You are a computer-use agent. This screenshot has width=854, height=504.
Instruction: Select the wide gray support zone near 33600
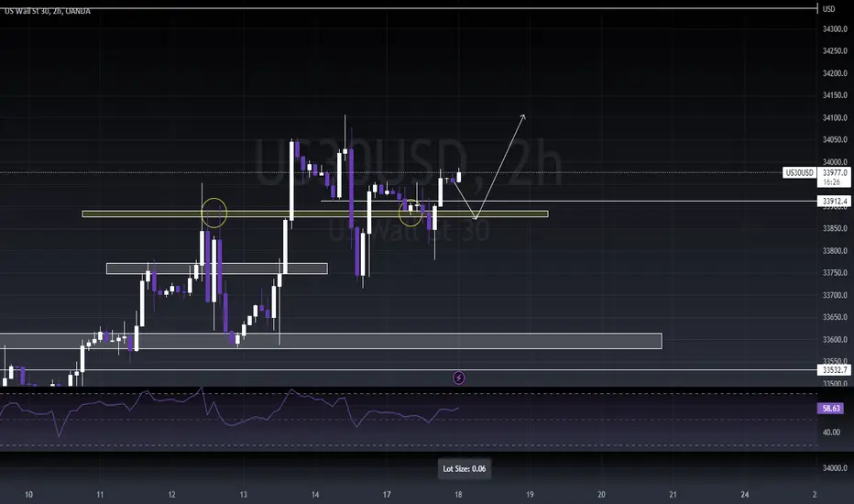[331, 341]
